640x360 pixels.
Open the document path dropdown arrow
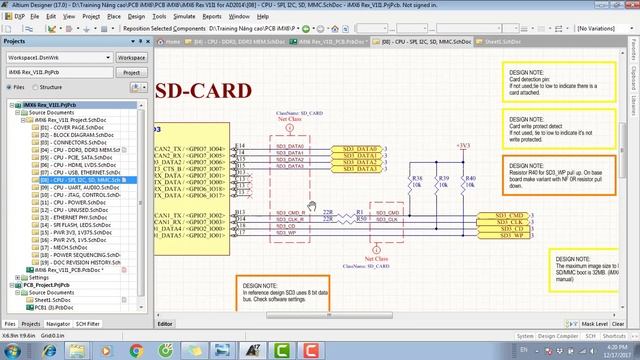click(x=298, y=29)
